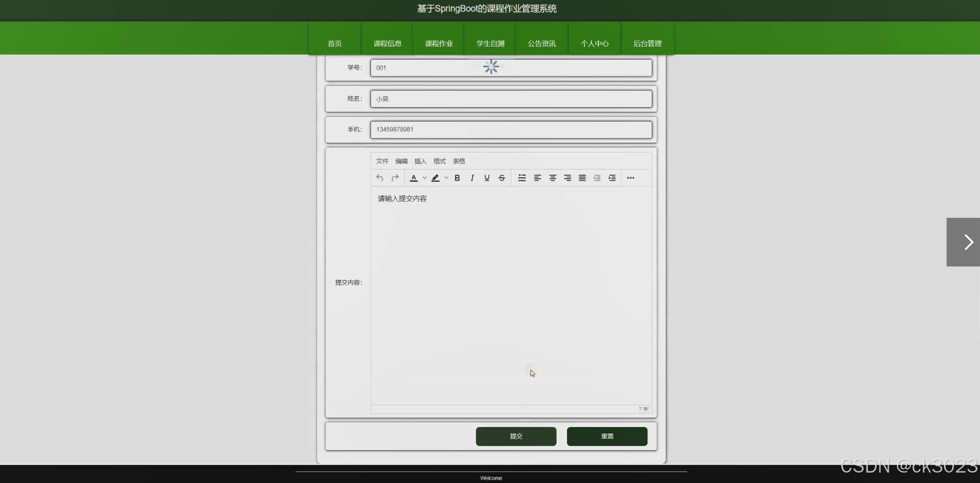Justify text alignment
Viewport: 980px width, 483px height.
pos(582,178)
